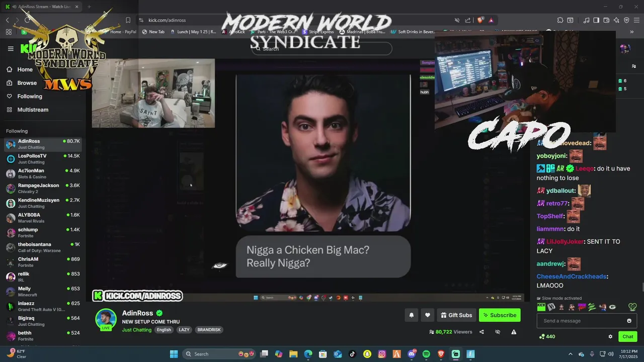The width and height of the screenshot is (644, 362).
Task: Open rellik IRL stream
Action: [43, 277]
